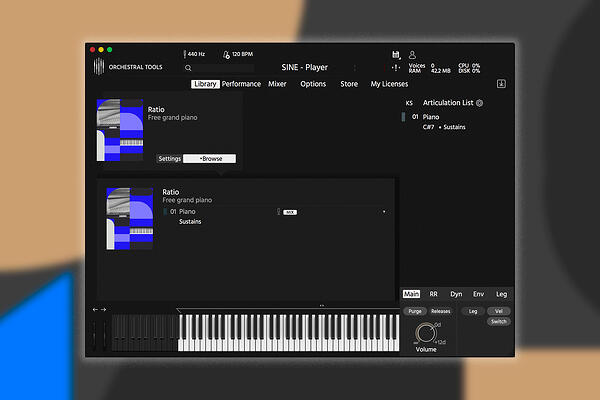The image size is (600, 400).
Task: Click the Articulation List gear icon
Action: click(x=479, y=103)
